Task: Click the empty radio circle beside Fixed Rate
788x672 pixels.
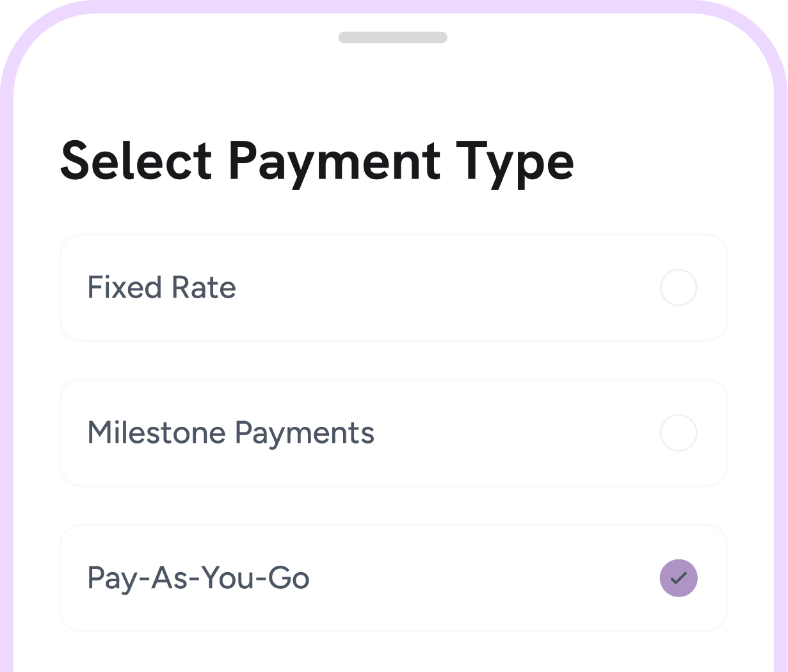Action: pyautogui.click(x=679, y=288)
